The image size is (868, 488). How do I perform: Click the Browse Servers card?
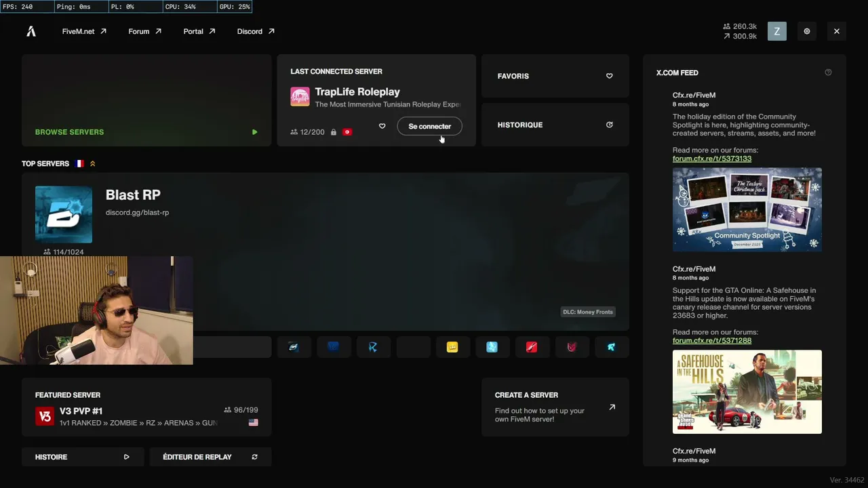(146, 100)
